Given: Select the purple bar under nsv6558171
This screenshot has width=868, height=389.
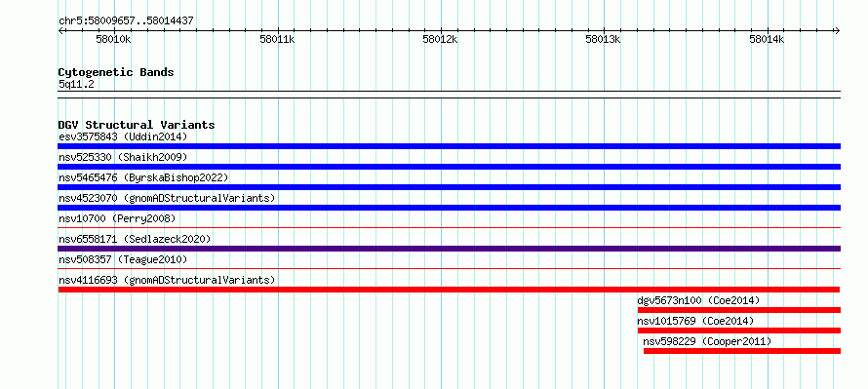Looking at the screenshot, I should pos(449,249).
